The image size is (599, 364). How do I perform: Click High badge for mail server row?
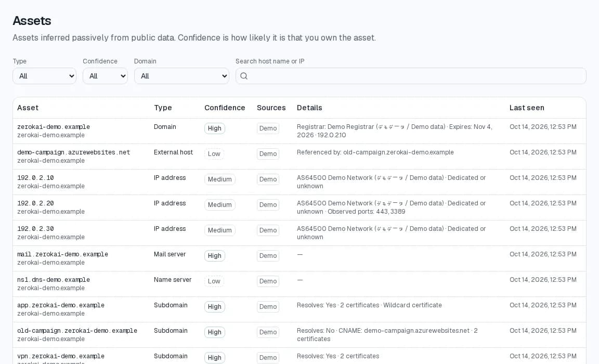(x=215, y=255)
